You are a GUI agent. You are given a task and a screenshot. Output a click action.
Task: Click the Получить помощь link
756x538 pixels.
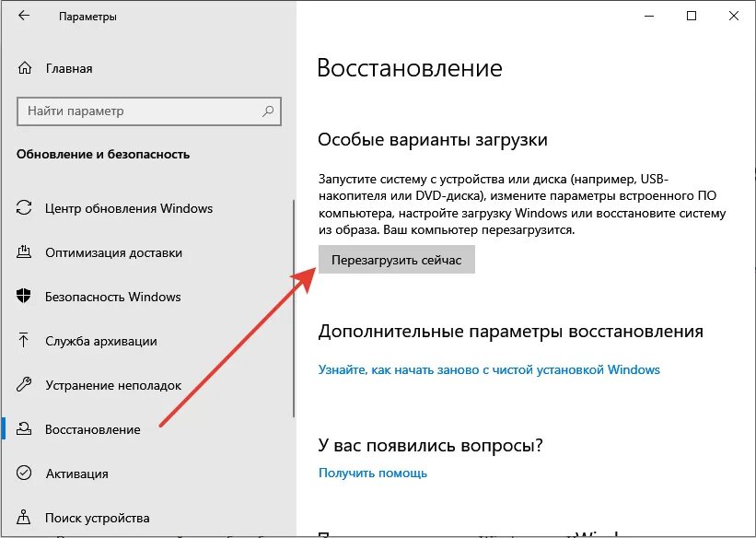point(372,473)
